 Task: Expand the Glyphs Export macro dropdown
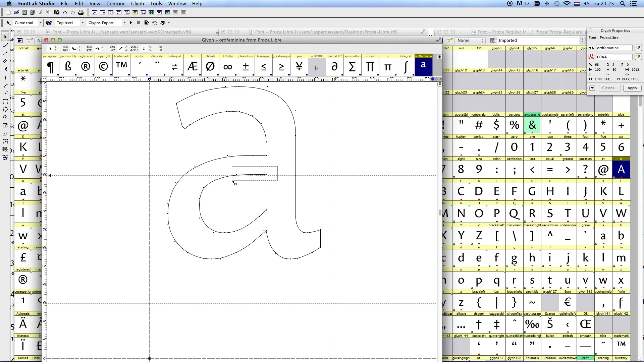click(x=124, y=23)
